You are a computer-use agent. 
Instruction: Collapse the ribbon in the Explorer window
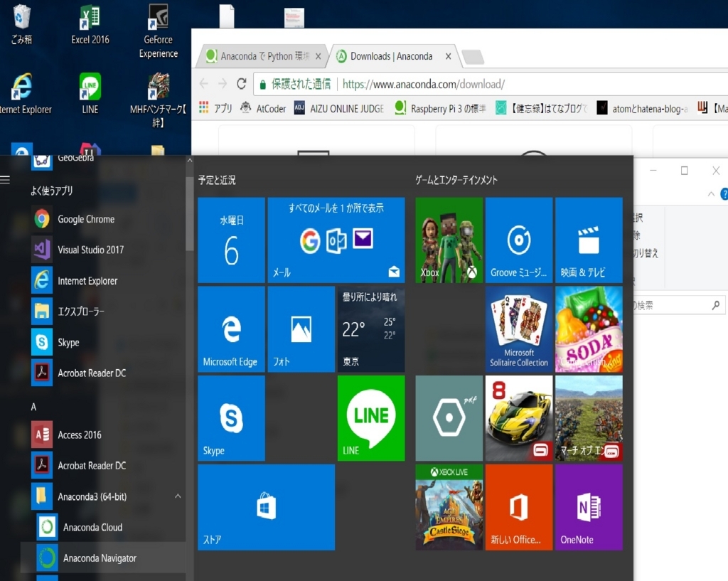(711, 194)
